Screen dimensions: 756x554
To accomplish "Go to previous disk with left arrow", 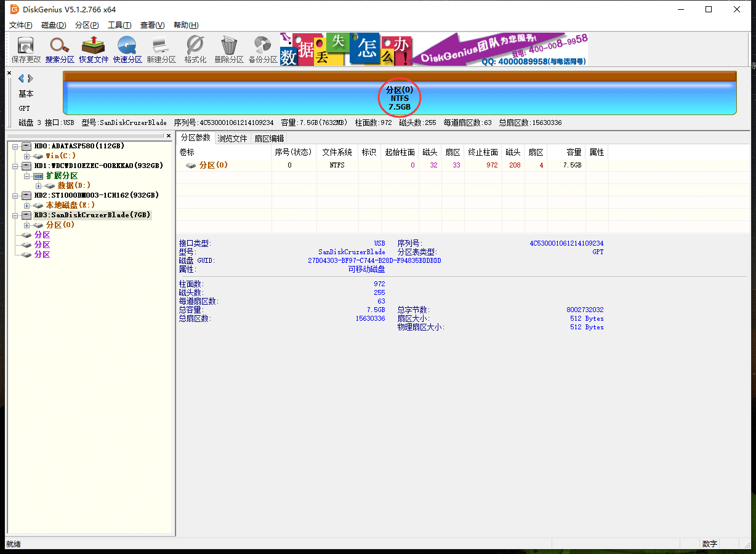I will 21,78.
